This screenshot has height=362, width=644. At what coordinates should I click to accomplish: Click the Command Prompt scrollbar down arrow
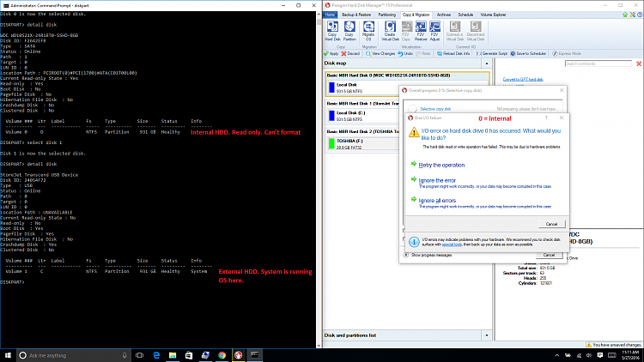[319, 346]
